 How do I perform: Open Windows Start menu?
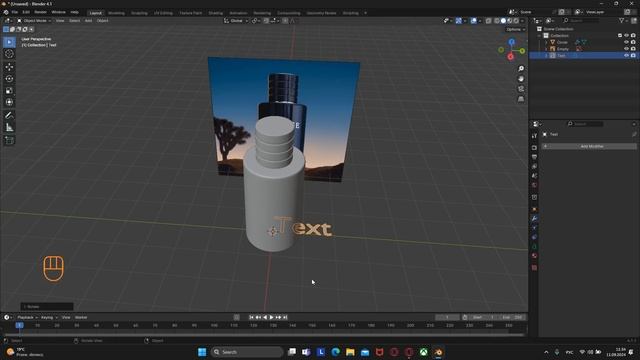[202, 352]
